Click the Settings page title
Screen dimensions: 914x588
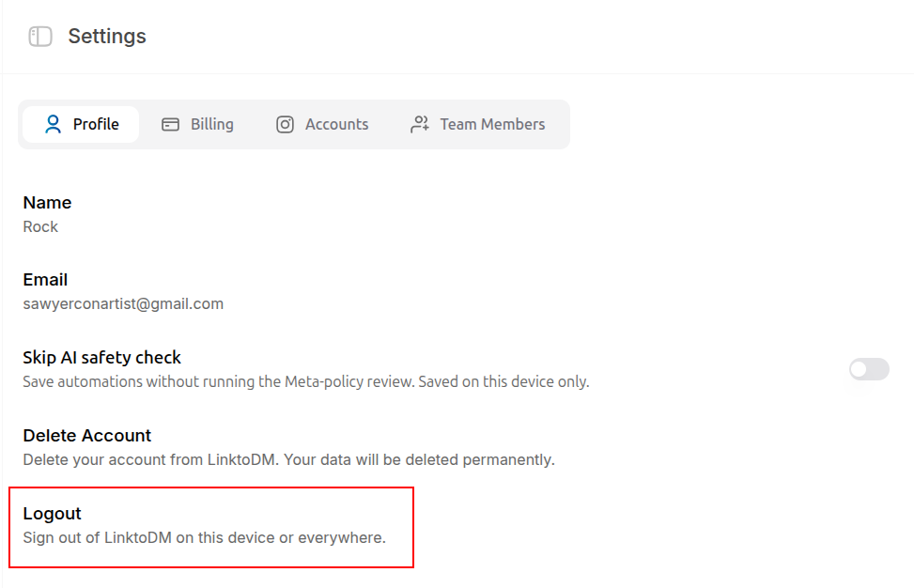tap(107, 36)
